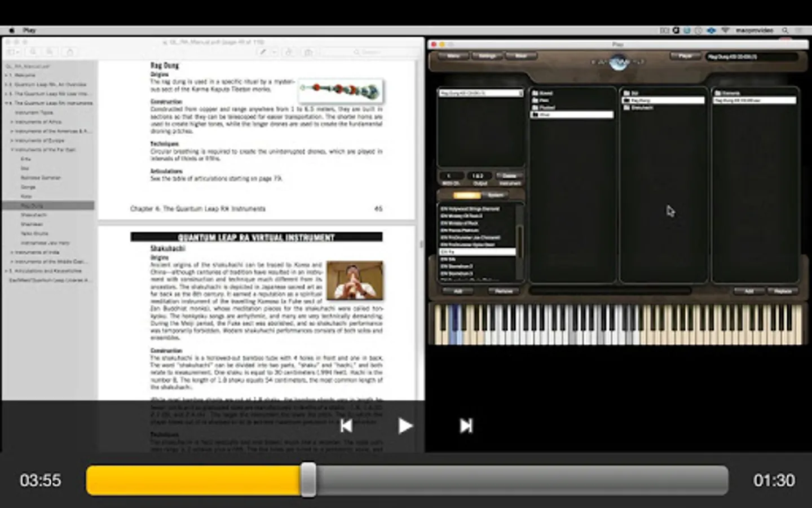The height and width of the screenshot is (508, 812).
Task: Select 'Shakuhachi' in PDF outline
Action: [33, 215]
